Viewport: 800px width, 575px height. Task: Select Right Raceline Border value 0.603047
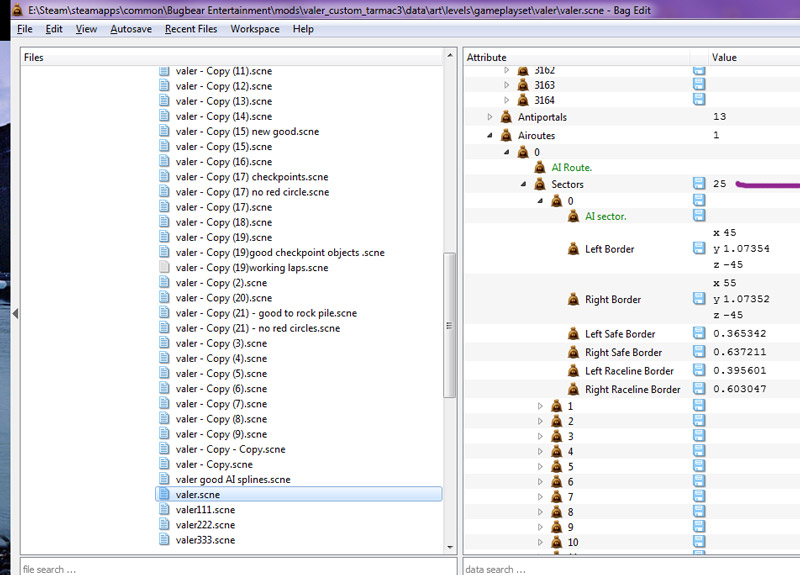point(740,389)
